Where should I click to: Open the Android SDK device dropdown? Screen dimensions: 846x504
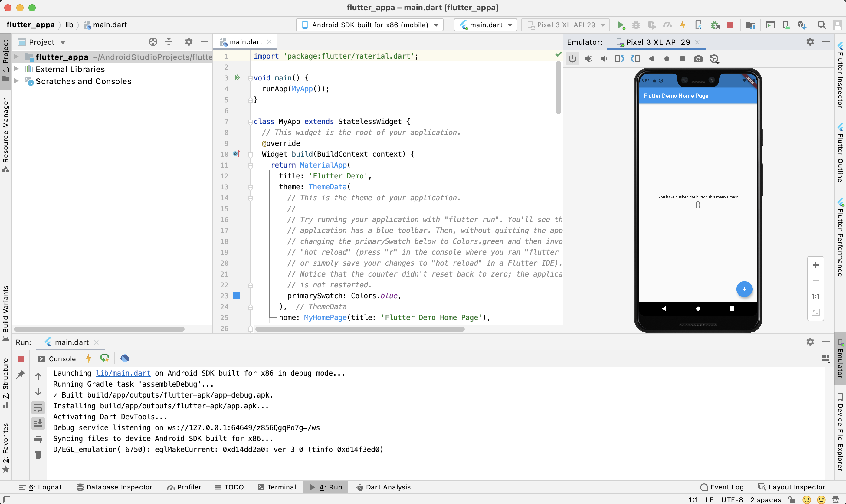(x=369, y=25)
